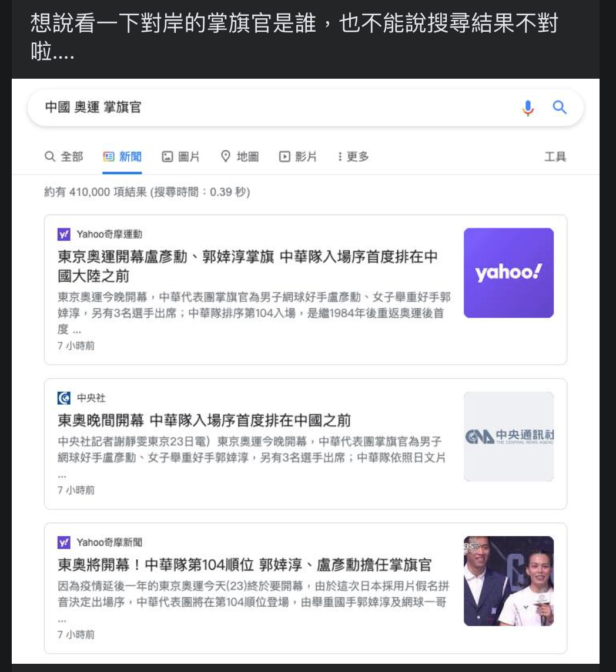616x672 pixels.
Task: Click the 中央通訊社 logo thumbnail
Action: pyautogui.click(x=508, y=436)
